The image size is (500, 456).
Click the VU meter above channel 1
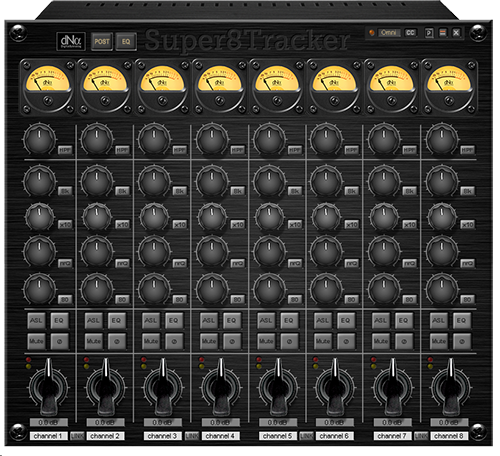click(48, 86)
